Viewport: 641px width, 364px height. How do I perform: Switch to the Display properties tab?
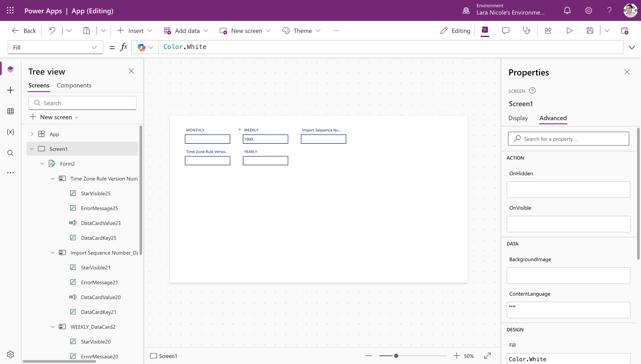(x=518, y=118)
